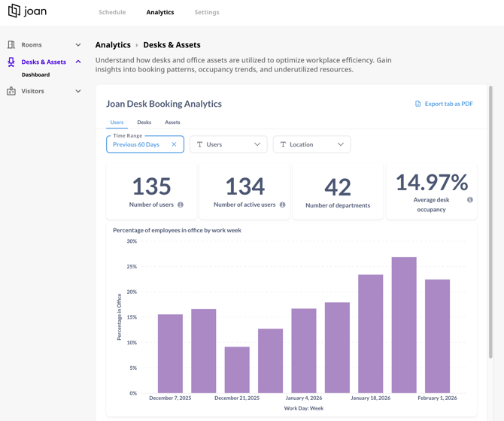Click the Rooms sidebar icon
Viewport: 504px width, 421px height.
pos(11,45)
